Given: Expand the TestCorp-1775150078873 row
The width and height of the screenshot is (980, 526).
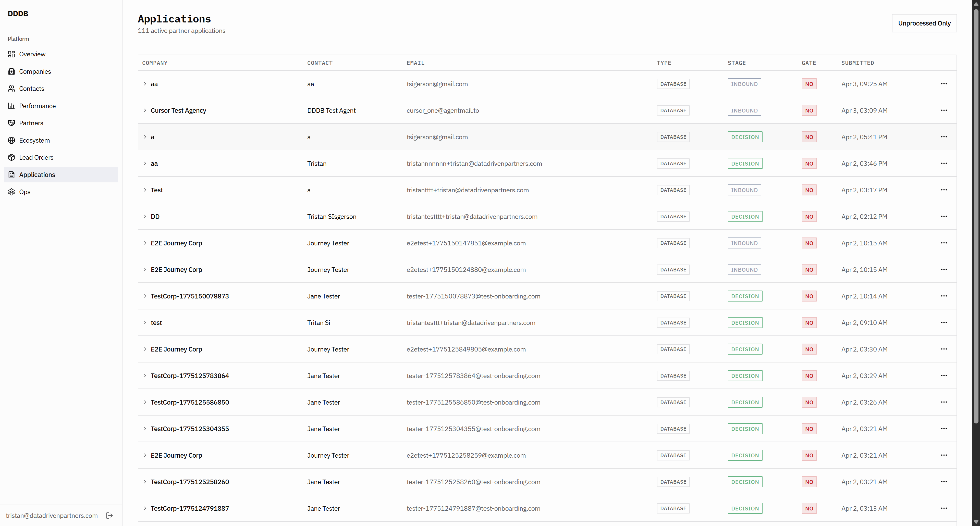Looking at the screenshot, I should (x=145, y=296).
